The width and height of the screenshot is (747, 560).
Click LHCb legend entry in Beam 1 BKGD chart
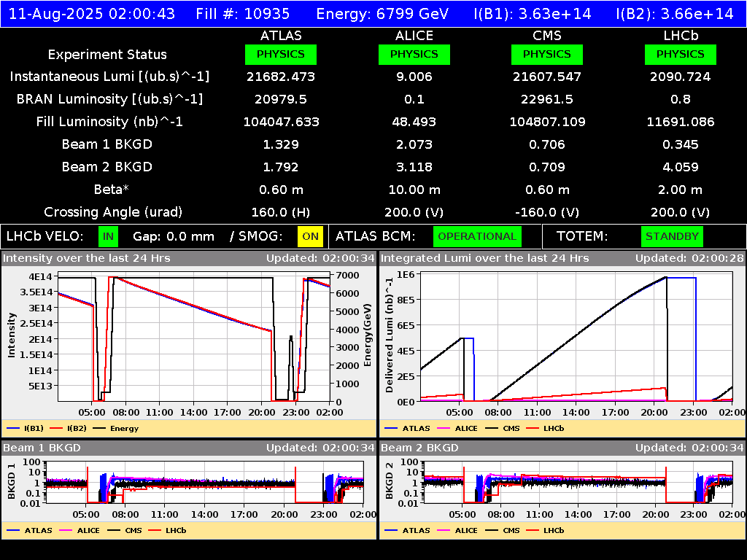pyautogui.click(x=167, y=530)
